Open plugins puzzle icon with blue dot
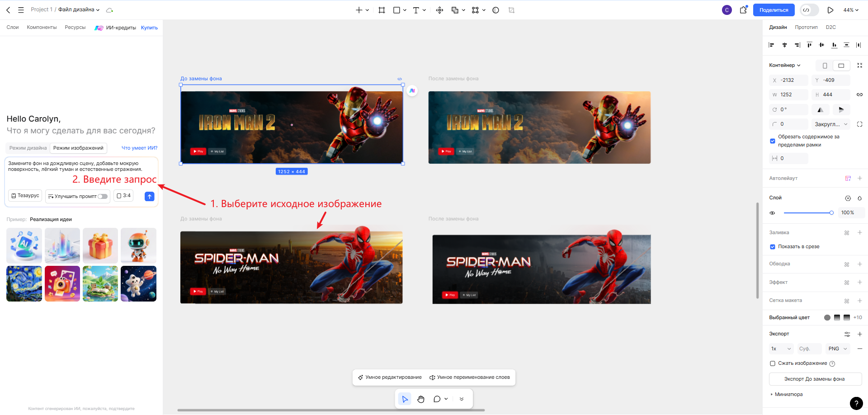Image resolution: width=868 pixels, height=415 pixels. pyautogui.click(x=743, y=9)
